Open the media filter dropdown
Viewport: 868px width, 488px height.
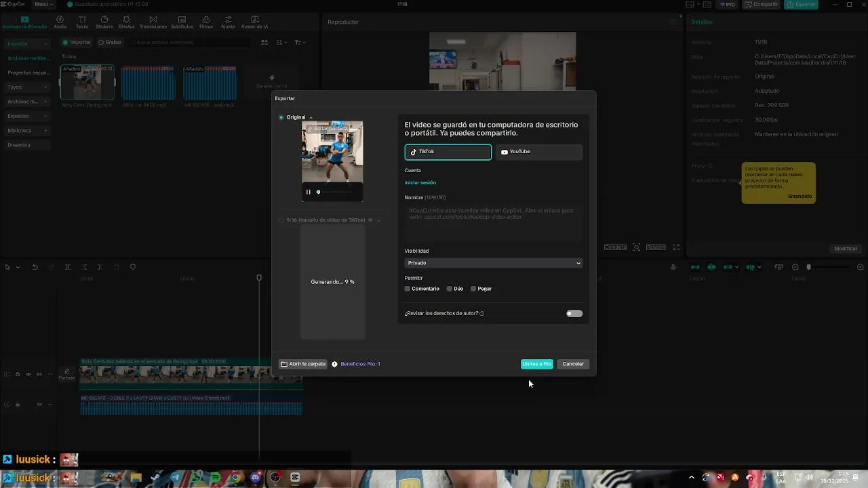pos(300,43)
